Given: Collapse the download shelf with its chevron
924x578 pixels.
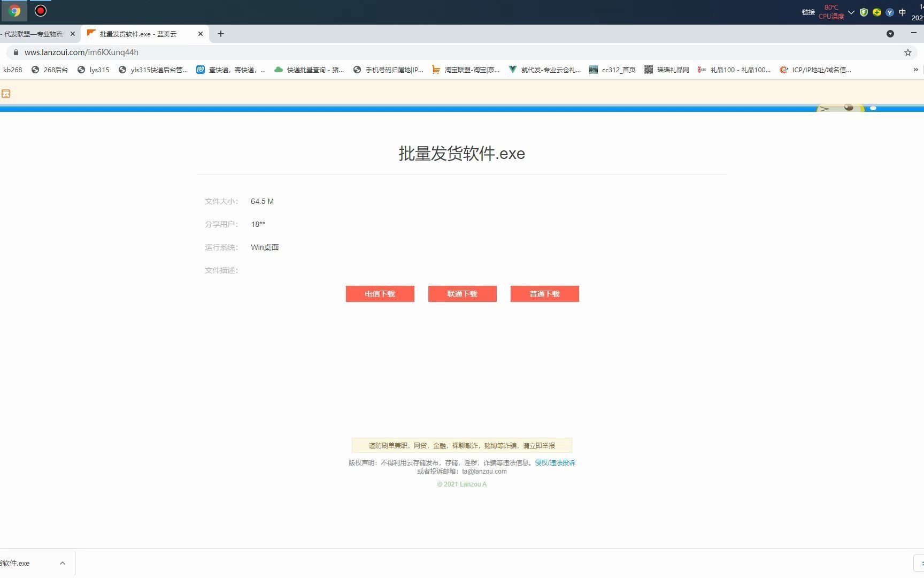Looking at the screenshot, I should [63, 563].
